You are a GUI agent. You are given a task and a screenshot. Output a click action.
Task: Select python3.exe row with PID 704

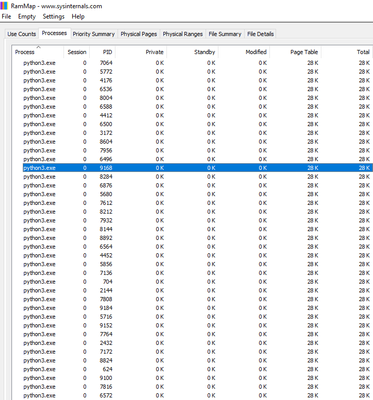[x=198, y=282]
